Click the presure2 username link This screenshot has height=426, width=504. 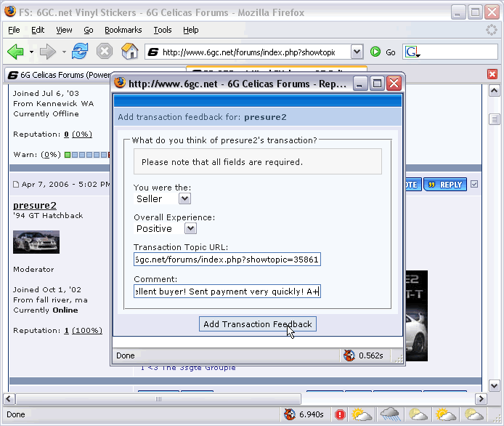(35, 205)
